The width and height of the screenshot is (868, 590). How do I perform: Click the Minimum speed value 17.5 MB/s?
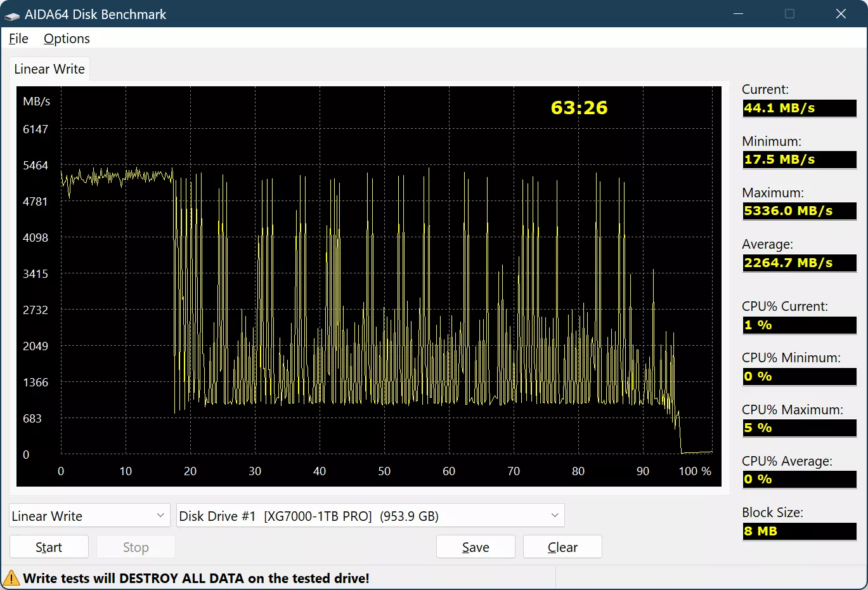(x=800, y=159)
